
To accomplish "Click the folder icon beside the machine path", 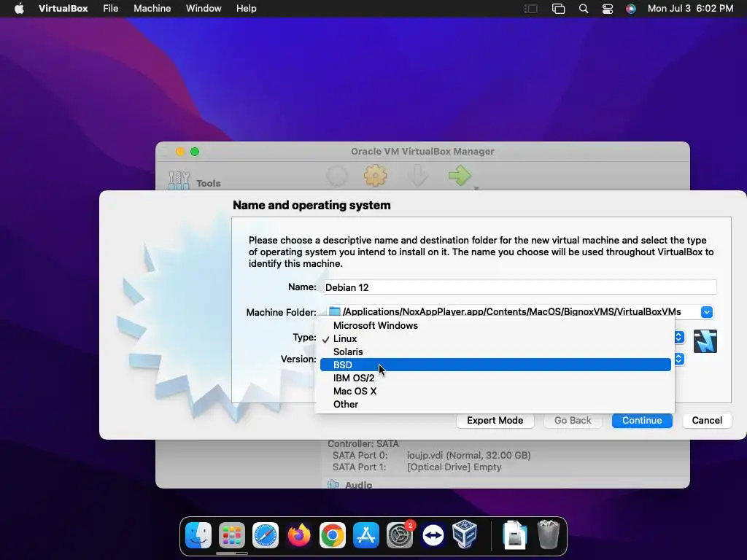I will pyautogui.click(x=335, y=311).
